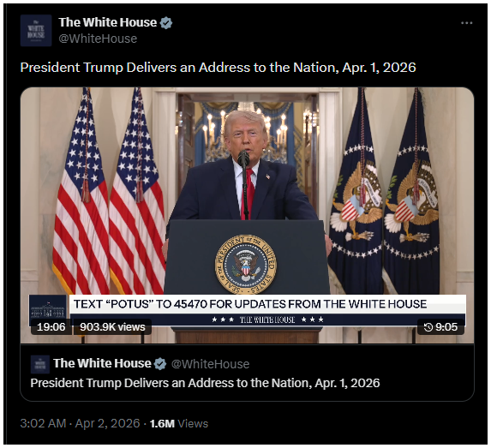Click the main post text headline

(x=218, y=68)
